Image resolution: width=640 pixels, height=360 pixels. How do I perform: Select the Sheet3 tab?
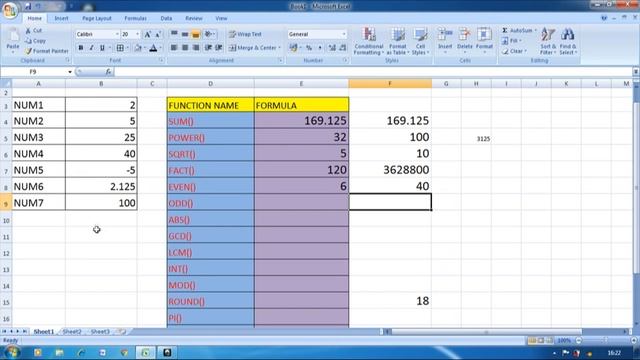(100, 331)
